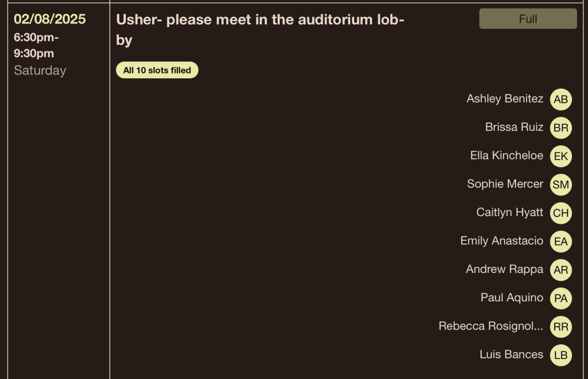Image resolution: width=588 pixels, height=379 pixels.
Task: Click the name Ashley Benitez
Action: tap(504, 99)
